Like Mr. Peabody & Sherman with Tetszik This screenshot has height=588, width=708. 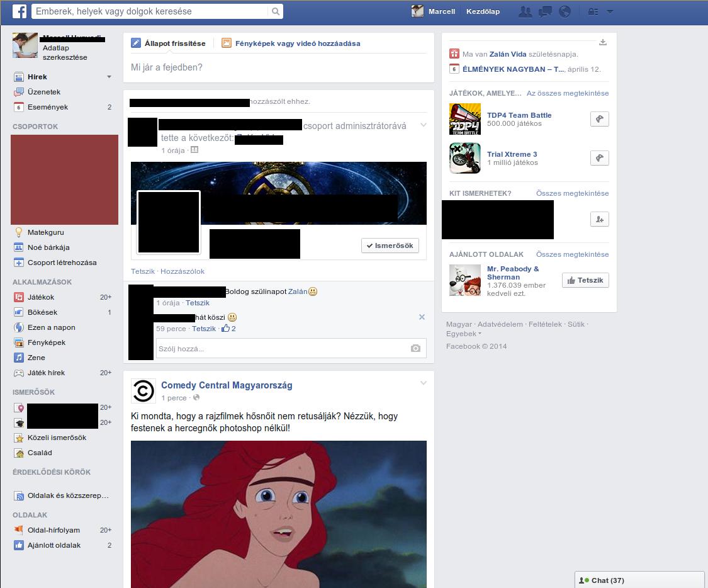(586, 280)
